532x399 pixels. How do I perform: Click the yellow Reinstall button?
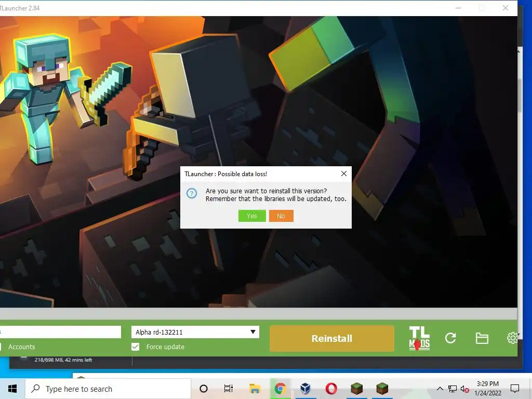[332, 338]
